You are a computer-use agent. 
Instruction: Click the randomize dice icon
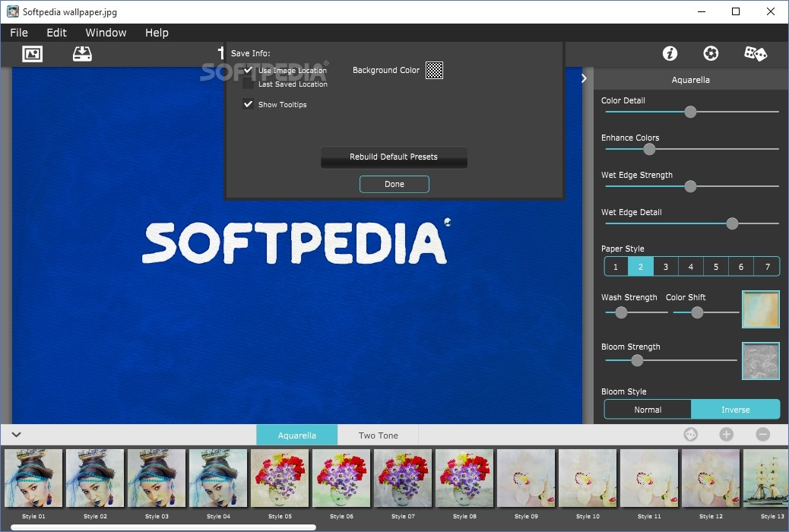(x=756, y=53)
